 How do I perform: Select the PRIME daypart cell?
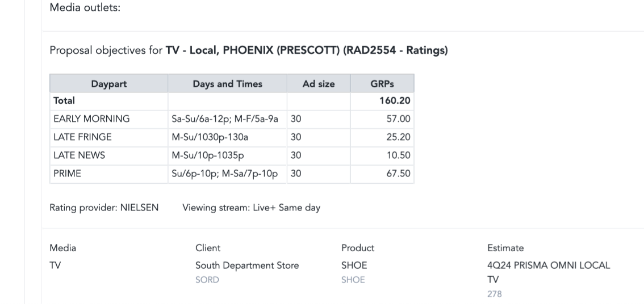click(x=109, y=174)
